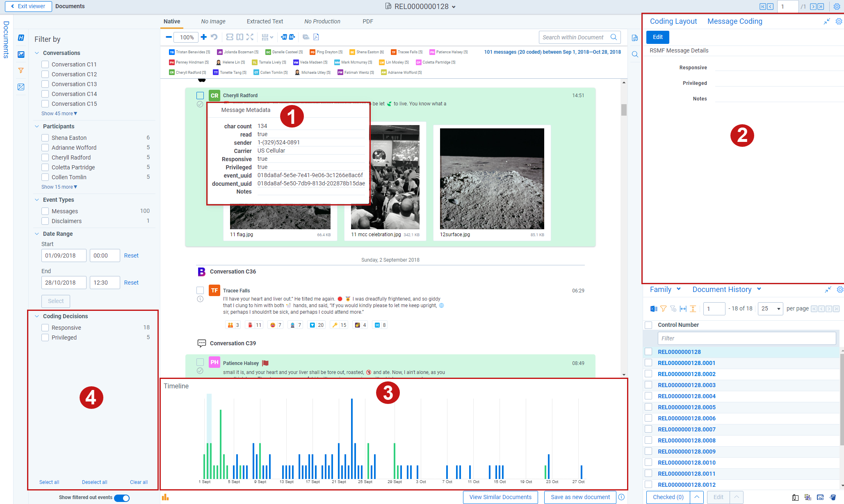Viewport: 844px width, 504px height.
Task: Check the Privileged coding decision checkbox
Action: 45,338
